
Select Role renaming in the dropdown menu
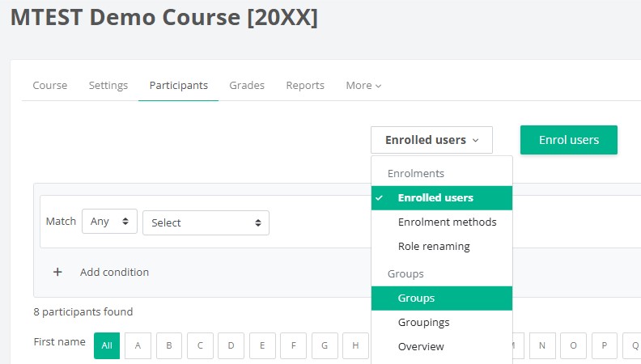(x=433, y=246)
